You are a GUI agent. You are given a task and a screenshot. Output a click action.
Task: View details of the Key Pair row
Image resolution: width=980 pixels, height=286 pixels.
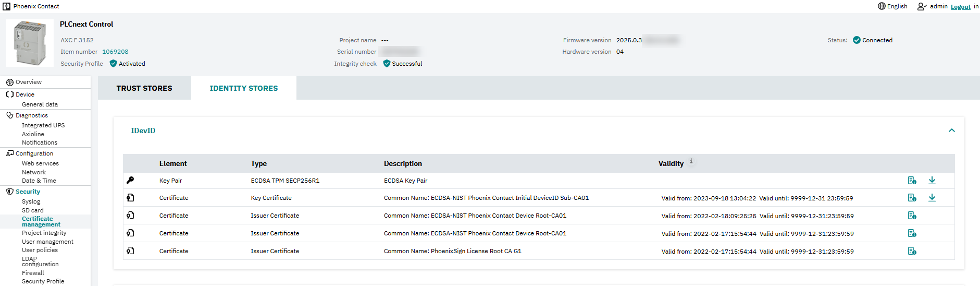pos(912,181)
